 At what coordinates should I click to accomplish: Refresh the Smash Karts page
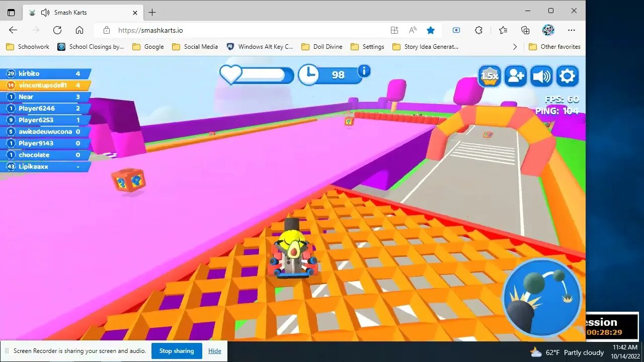pyautogui.click(x=57, y=30)
